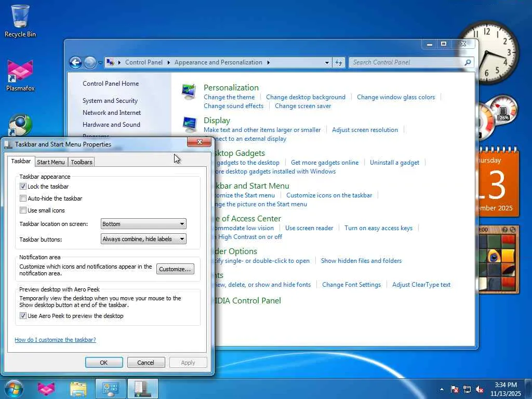Click the Control Panel icon in address bar
This screenshot has height=399, width=532.
110,62
